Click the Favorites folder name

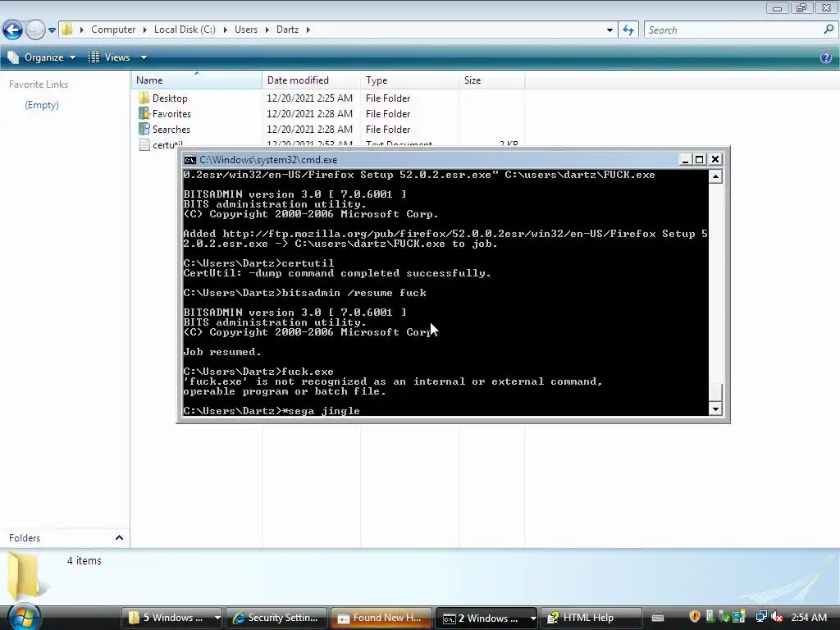tap(171, 113)
